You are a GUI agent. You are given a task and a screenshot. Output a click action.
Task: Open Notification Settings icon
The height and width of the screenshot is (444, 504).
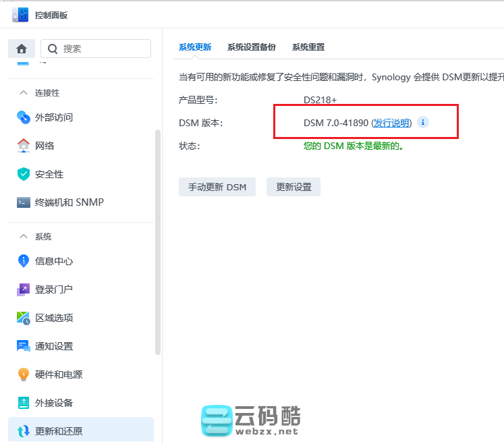click(x=24, y=346)
